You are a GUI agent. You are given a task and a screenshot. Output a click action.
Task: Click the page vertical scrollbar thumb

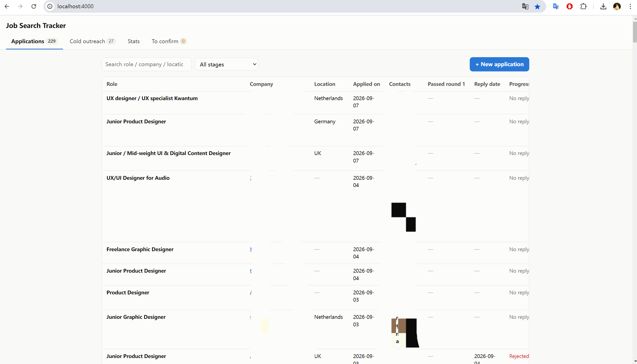(x=635, y=32)
